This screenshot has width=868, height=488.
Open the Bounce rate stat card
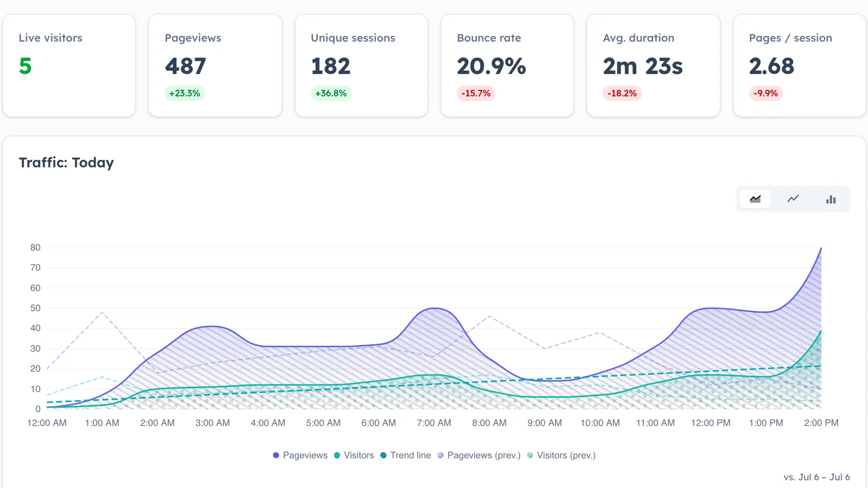pos(507,66)
